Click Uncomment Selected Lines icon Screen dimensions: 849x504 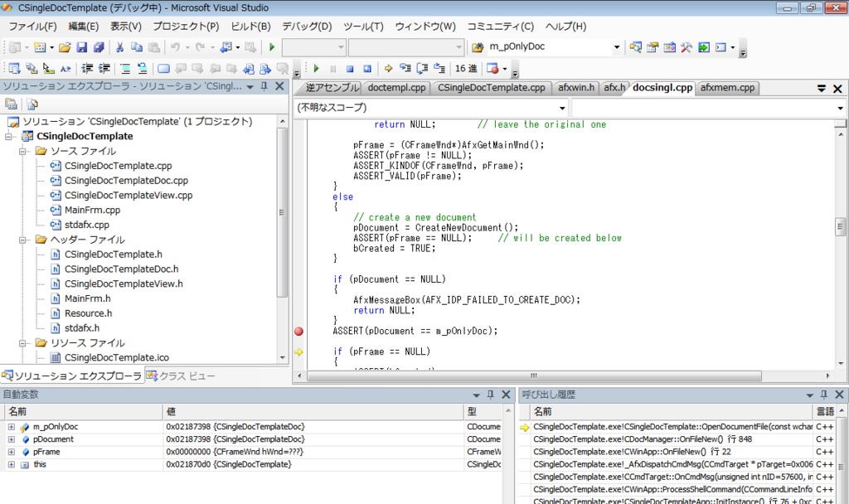[x=142, y=69]
